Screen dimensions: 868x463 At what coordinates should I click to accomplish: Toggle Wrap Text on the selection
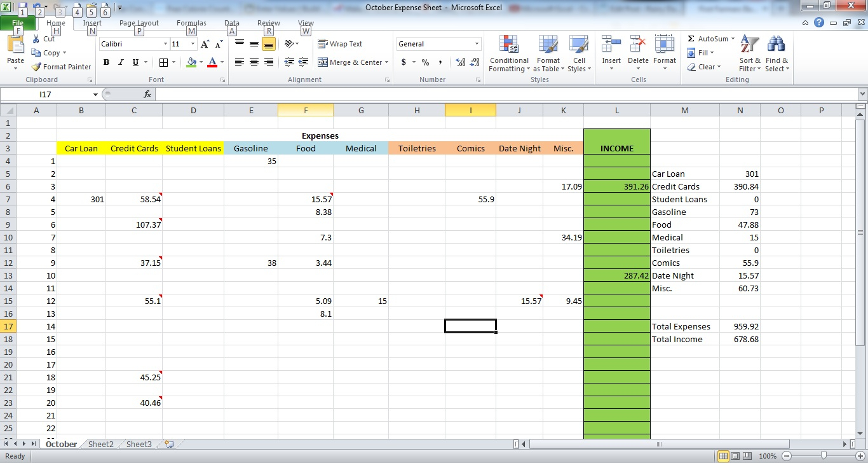(341, 43)
